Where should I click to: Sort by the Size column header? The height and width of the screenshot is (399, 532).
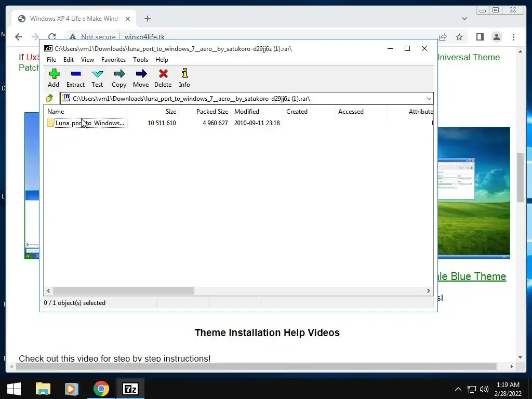153,112
